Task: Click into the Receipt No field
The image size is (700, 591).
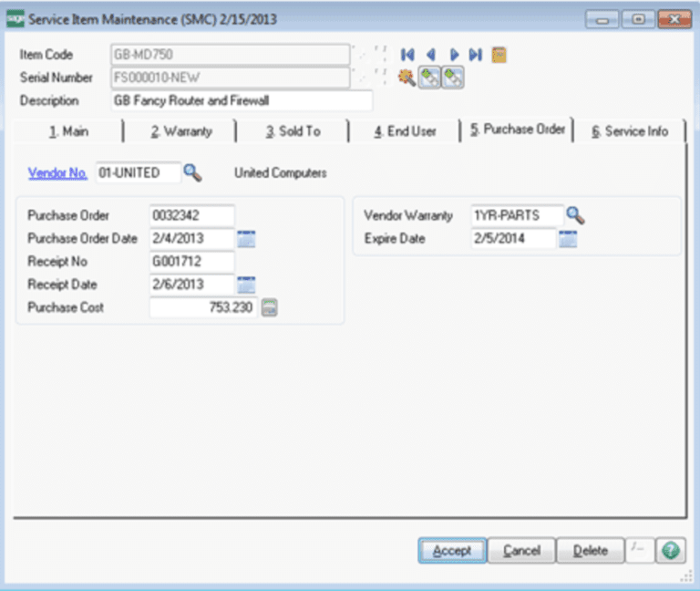Action: click(192, 262)
